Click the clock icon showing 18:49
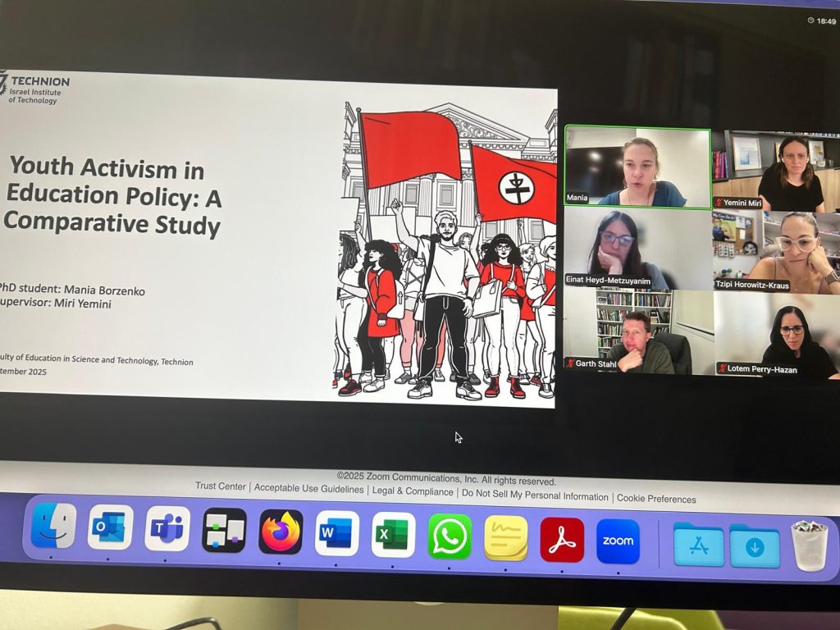 coord(811,21)
